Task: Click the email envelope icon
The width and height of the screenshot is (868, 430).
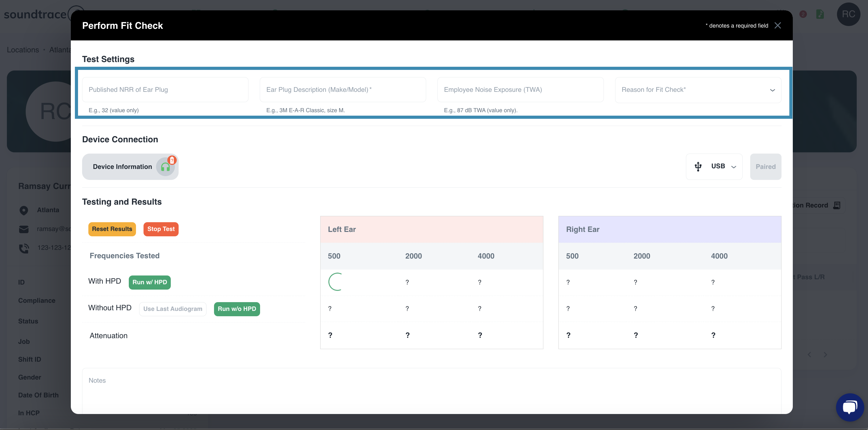Action: pos(24,229)
